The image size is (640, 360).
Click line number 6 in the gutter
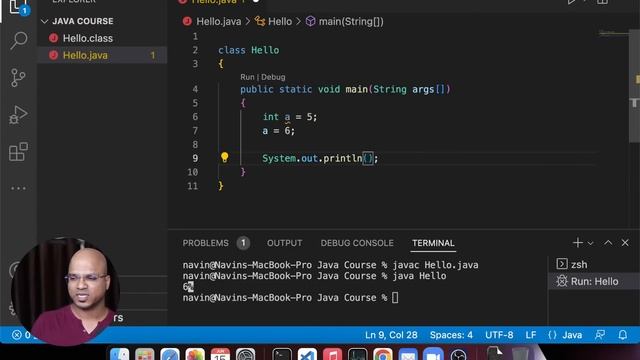click(x=195, y=117)
